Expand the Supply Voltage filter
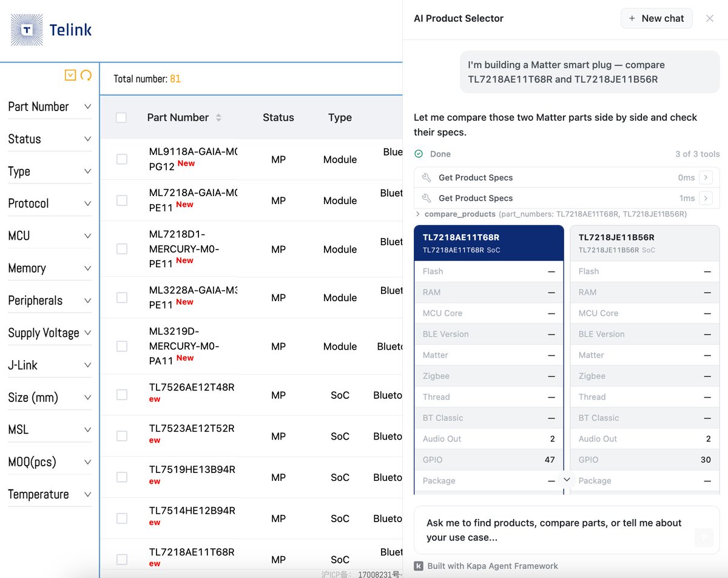The image size is (728, 578). [50, 333]
